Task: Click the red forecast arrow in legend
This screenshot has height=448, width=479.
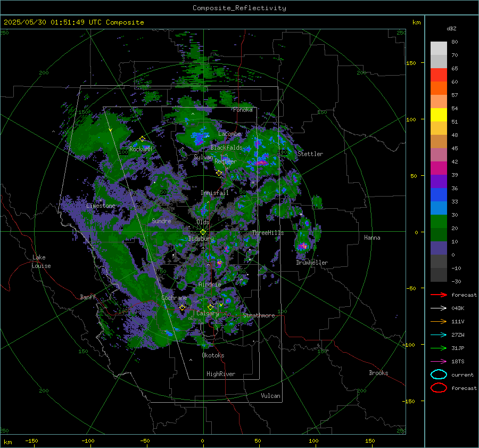Action: pyautogui.click(x=439, y=295)
